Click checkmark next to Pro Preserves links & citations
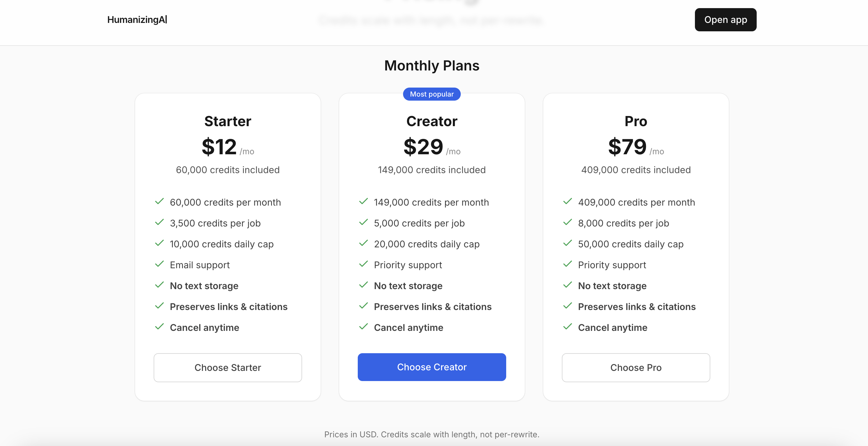The height and width of the screenshot is (446, 868). click(567, 306)
